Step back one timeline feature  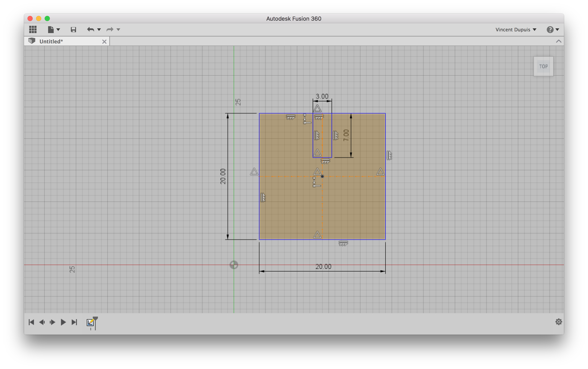[x=42, y=322]
